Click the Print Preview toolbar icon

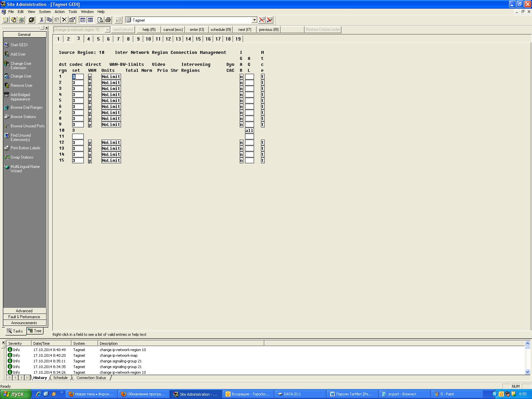[100, 20]
